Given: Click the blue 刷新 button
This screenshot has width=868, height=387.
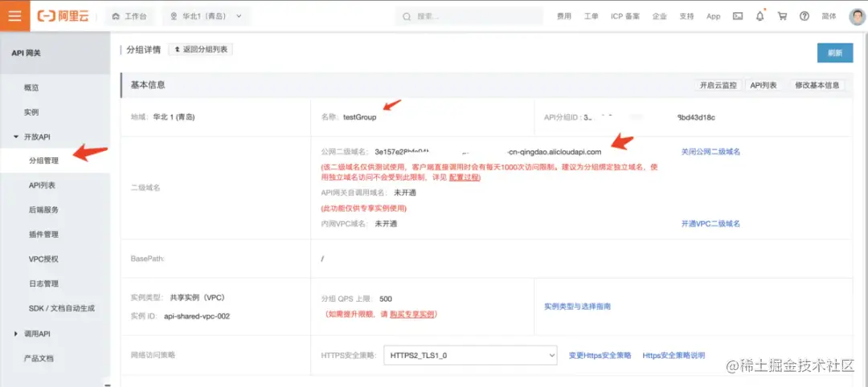Looking at the screenshot, I should pyautogui.click(x=835, y=53).
